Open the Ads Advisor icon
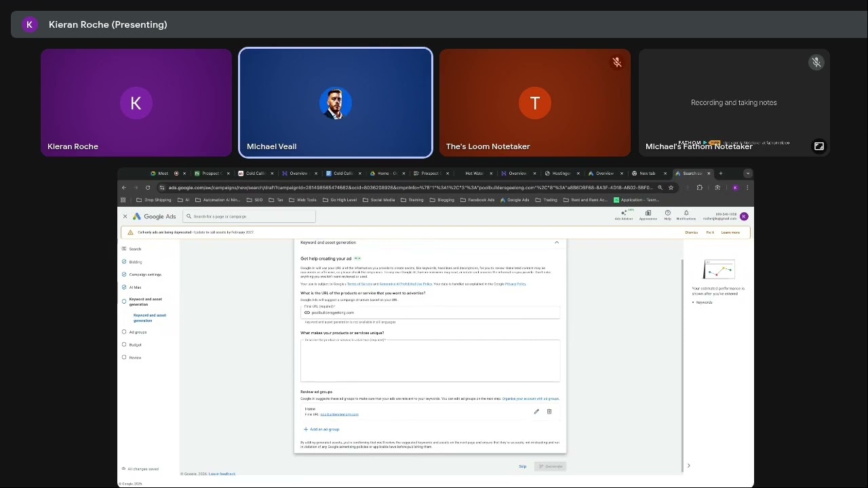868x488 pixels. click(623, 215)
